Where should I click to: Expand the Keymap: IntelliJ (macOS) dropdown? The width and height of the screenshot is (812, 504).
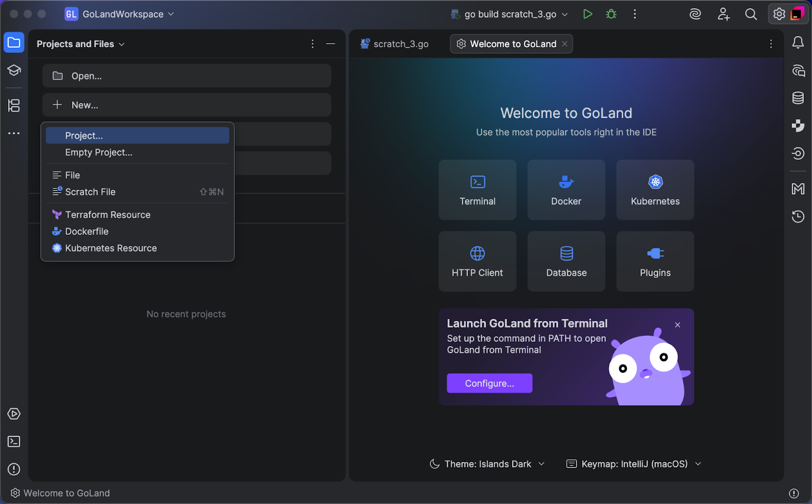634,464
